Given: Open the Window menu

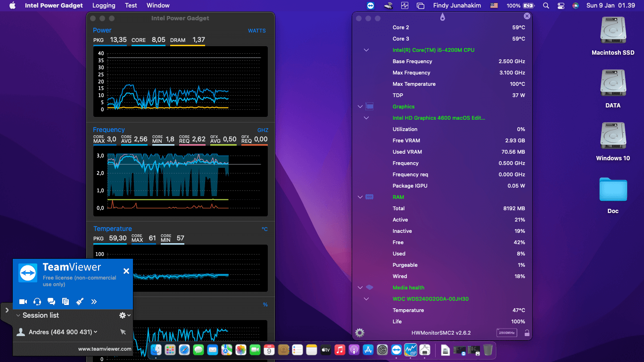Looking at the screenshot, I should tap(158, 6).
